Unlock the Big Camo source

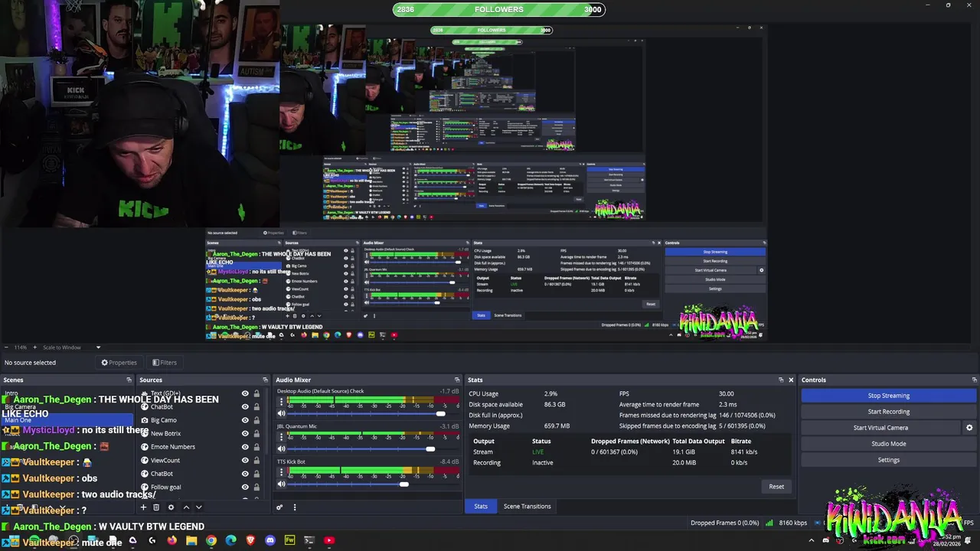pos(256,420)
